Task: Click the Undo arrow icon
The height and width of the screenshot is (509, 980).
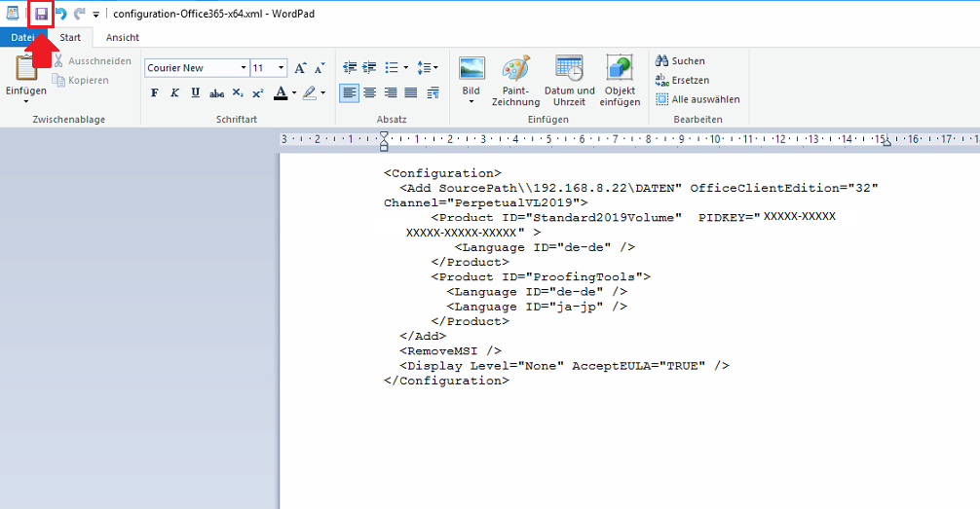Action: pos(61,14)
